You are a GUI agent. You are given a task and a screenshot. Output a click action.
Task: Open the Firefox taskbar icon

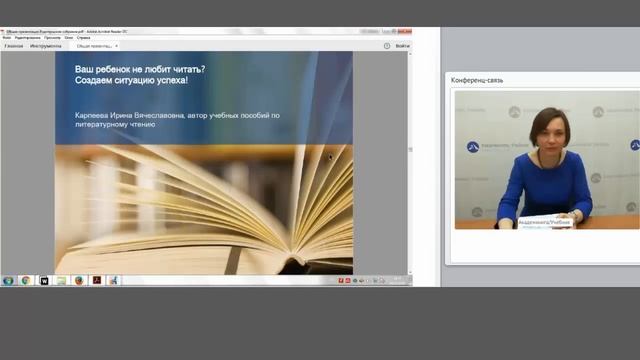tap(79, 280)
